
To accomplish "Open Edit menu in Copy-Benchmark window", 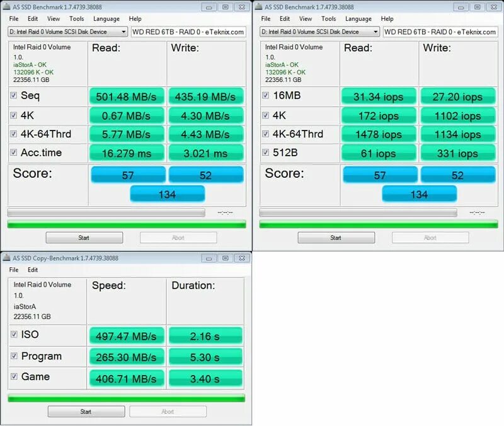I will [x=33, y=270].
